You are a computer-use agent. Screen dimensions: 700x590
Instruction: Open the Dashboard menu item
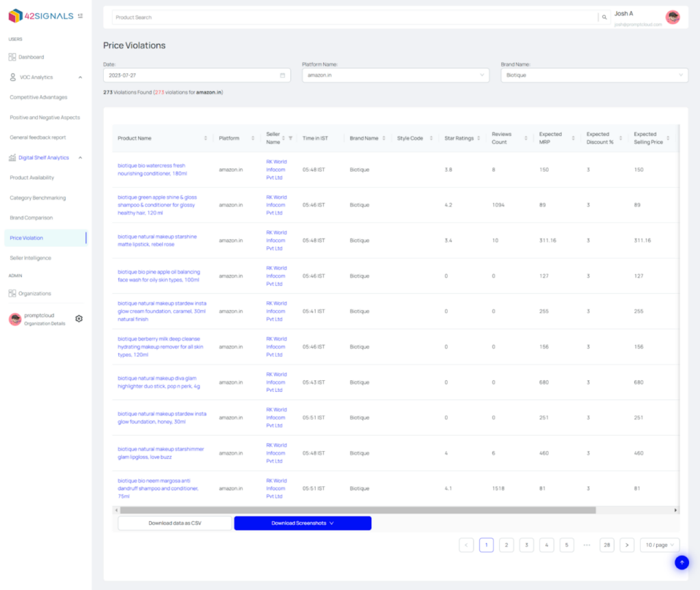[27, 57]
